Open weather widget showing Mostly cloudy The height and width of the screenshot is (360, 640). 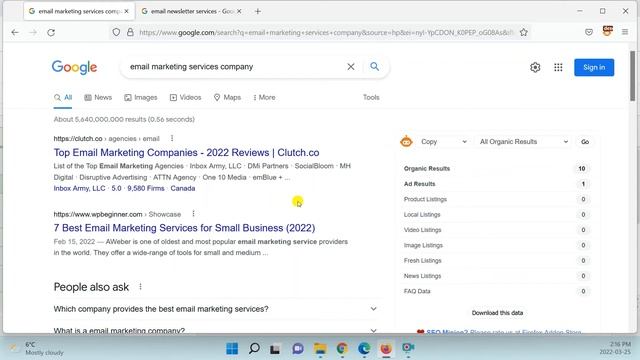[x=37, y=348]
